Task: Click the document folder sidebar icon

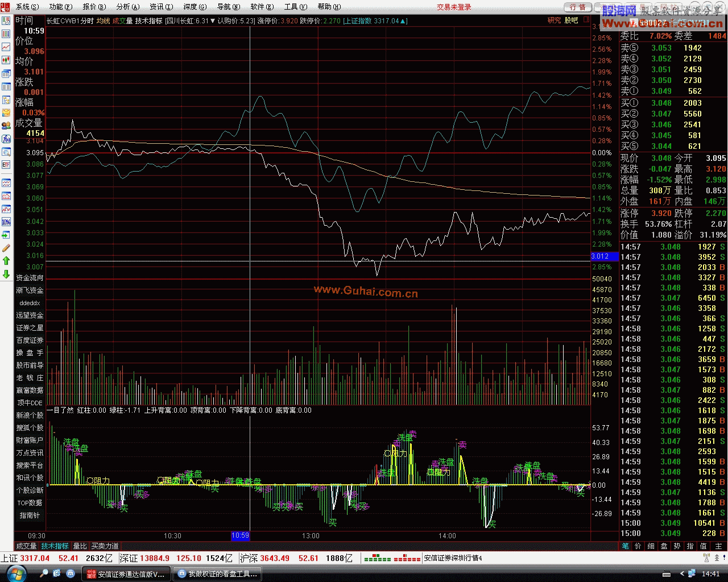Action: (x=6, y=100)
